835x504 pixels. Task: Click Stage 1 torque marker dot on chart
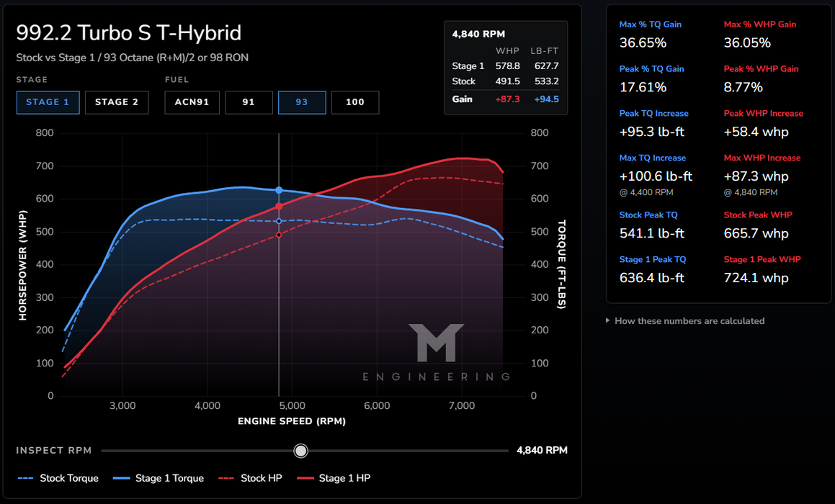[279, 190]
